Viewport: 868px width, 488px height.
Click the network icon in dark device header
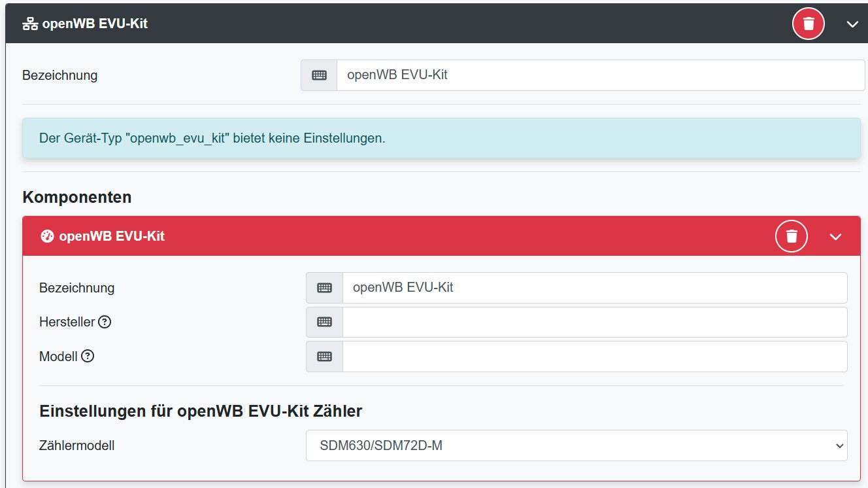coord(30,24)
